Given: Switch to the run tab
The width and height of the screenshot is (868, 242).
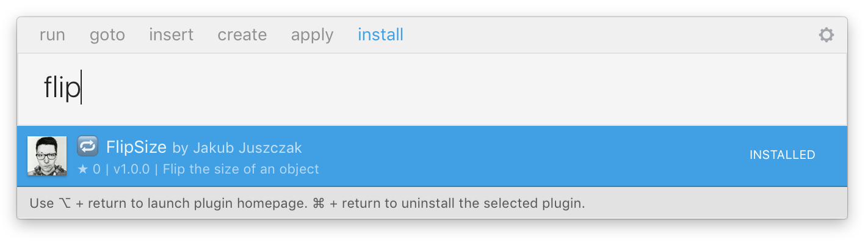Looking at the screenshot, I should coord(52,35).
